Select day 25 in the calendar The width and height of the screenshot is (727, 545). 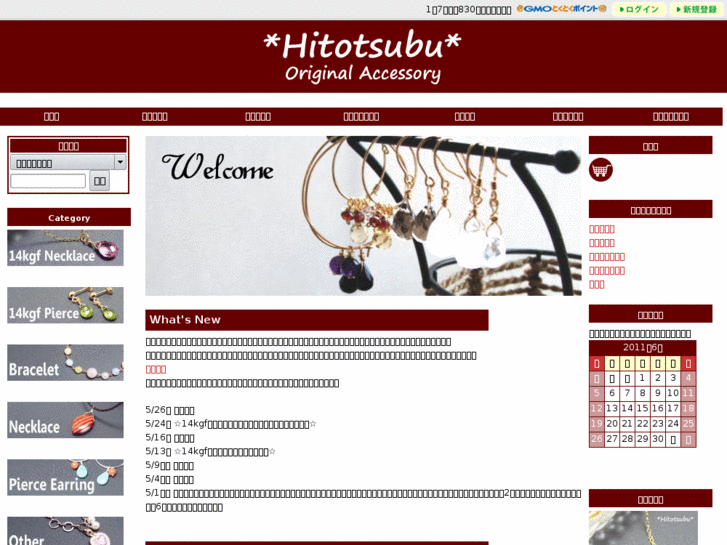pyautogui.click(x=688, y=423)
